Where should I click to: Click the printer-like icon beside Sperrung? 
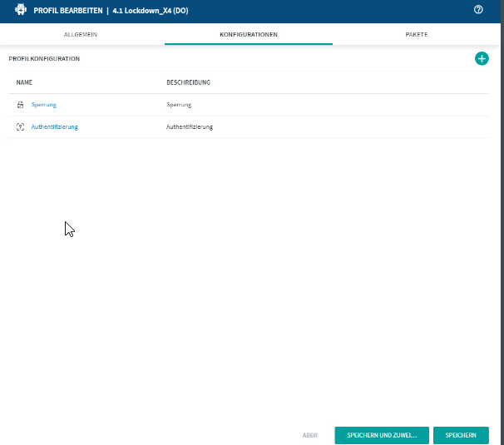tap(21, 105)
